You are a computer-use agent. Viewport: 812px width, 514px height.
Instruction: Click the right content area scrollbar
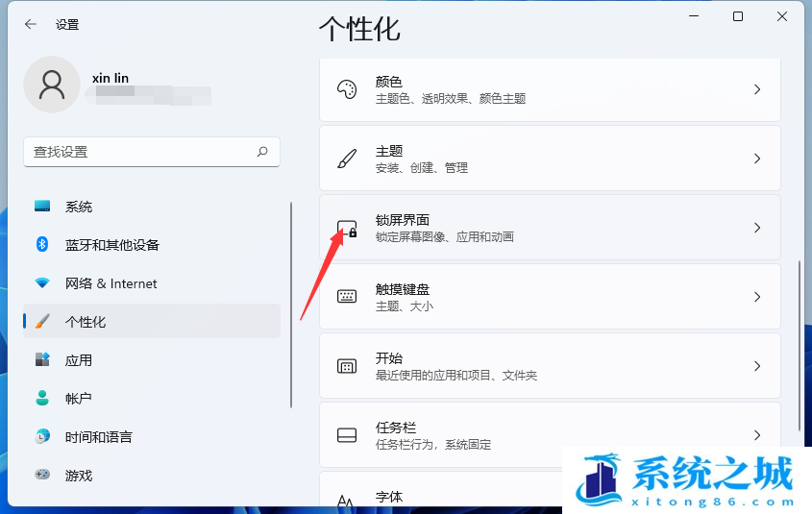(799, 346)
